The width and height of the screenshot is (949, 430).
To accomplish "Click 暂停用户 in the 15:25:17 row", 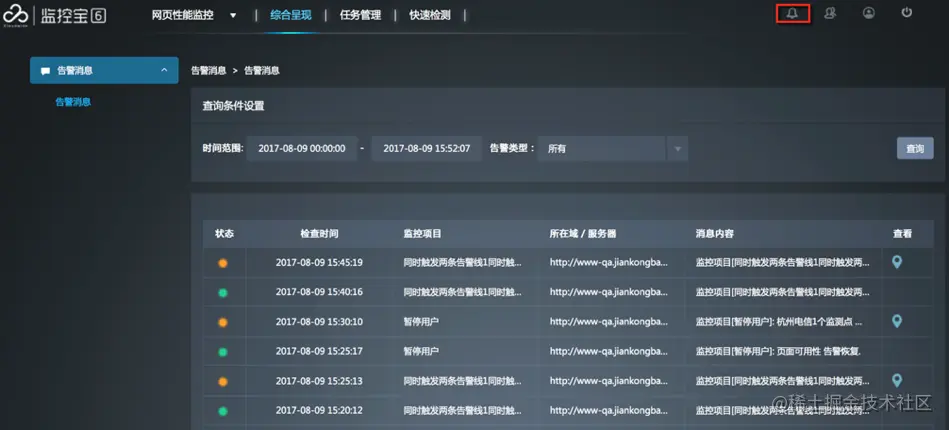I will (421, 351).
